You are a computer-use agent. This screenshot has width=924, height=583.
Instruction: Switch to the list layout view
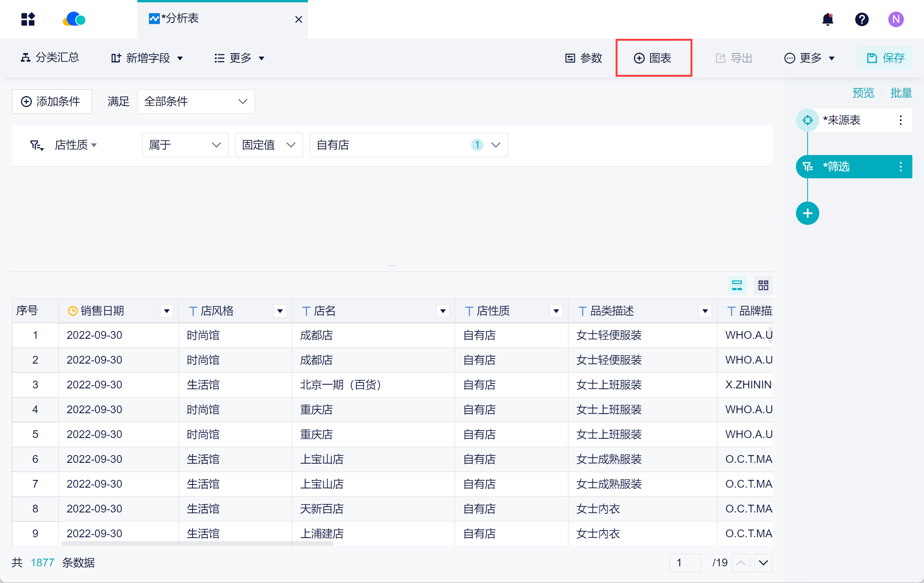pos(737,285)
